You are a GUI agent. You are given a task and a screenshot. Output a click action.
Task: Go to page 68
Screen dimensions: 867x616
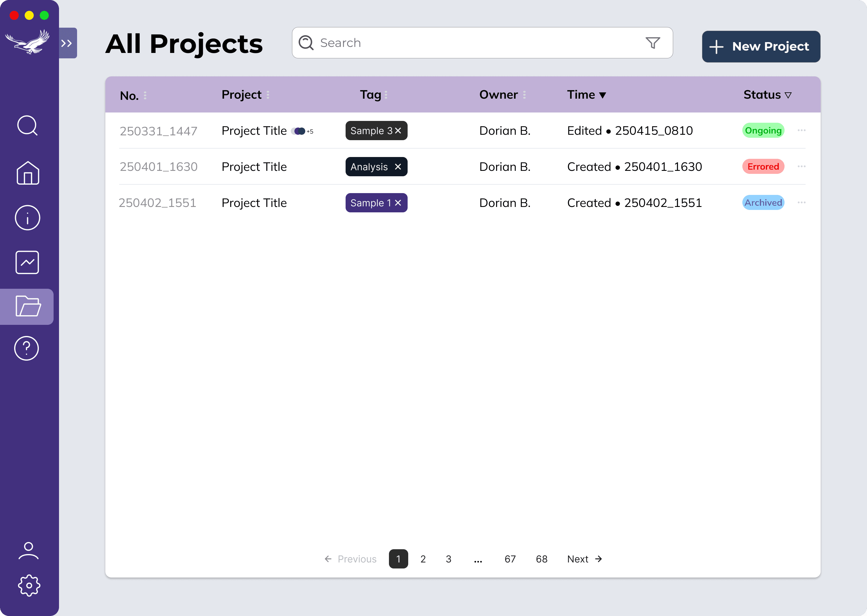(x=541, y=559)
